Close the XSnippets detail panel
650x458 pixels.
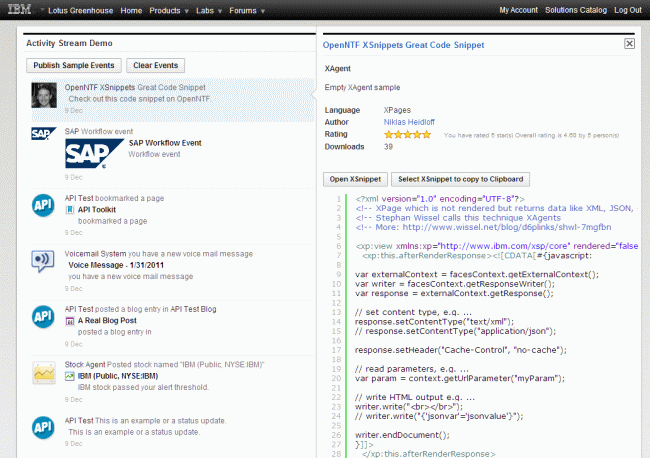[629, 43]
